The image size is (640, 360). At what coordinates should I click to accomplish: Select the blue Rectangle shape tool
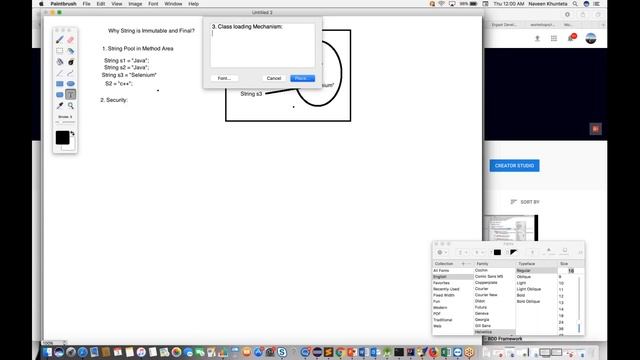(60, 84)
